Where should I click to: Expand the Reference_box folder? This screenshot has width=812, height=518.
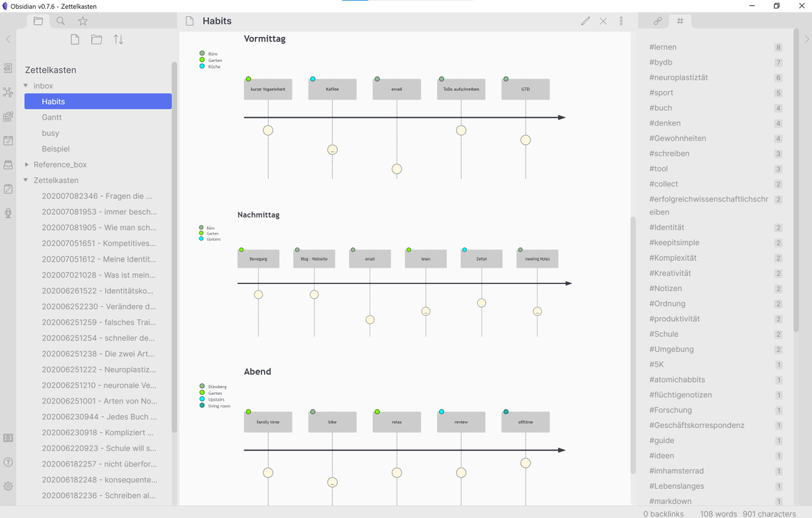[x=26, y=164]
